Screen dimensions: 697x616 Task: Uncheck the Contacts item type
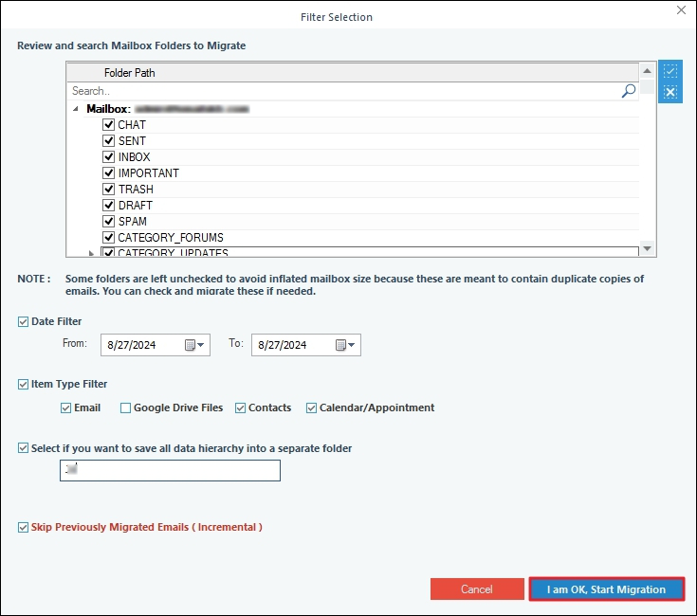point(240,408)
